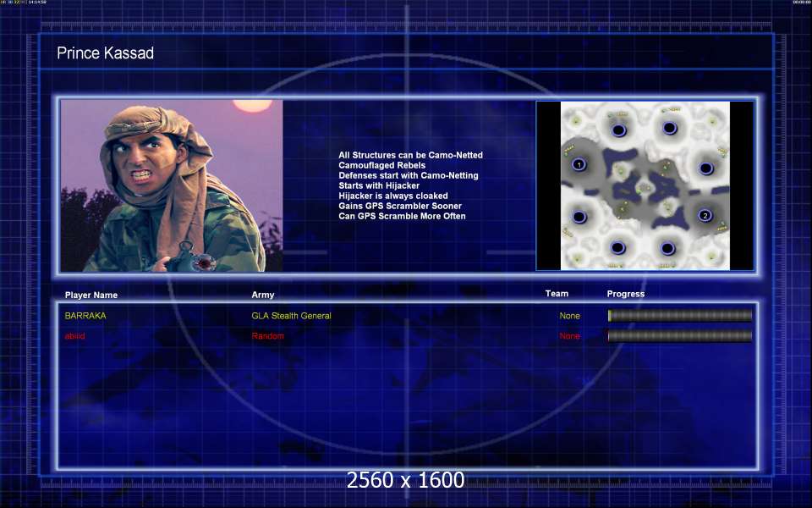Viewport: 812px width, 508px height.
Task: Click start position 2 marker on minimap
Action: tap(705, 215)
